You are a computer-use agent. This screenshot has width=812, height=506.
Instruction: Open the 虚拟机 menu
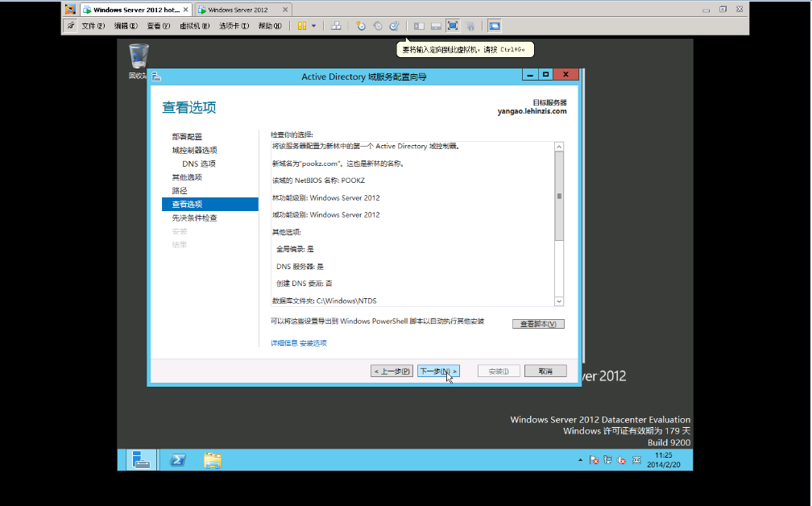pyautogui.click(x=195, y=26)
